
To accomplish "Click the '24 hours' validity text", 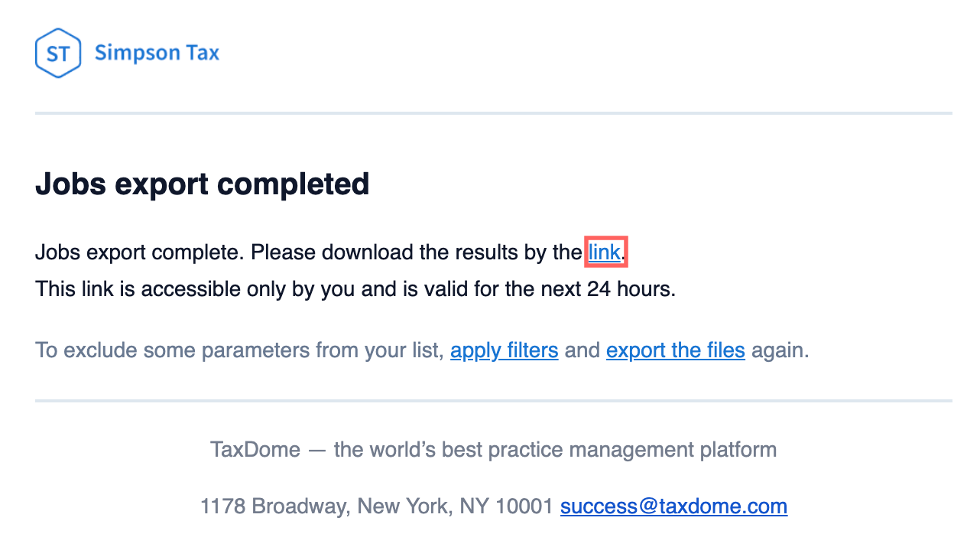I will 631,290.
